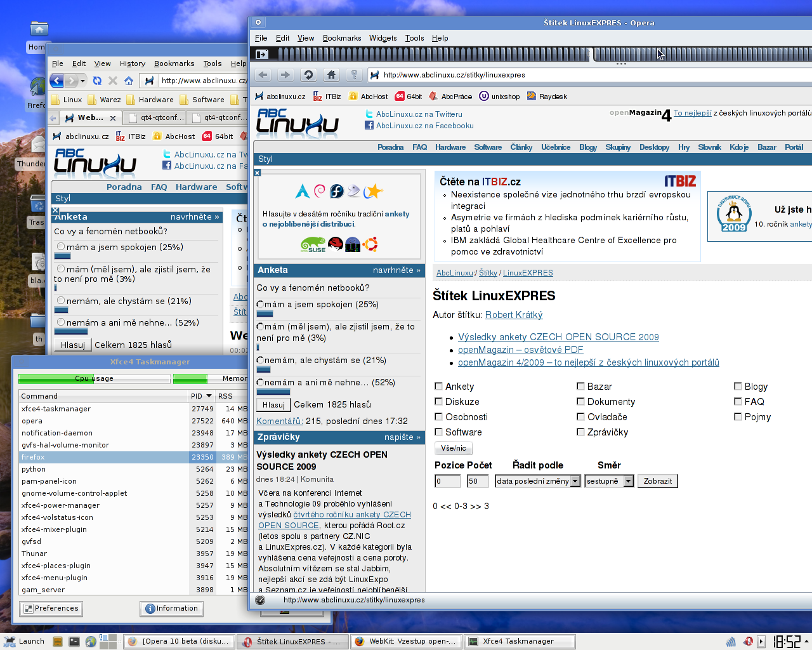Image resolution: width=812 pixels, height=650 pixels.
Task: Click Firefox's Home icon
Action: click(129, 81)
